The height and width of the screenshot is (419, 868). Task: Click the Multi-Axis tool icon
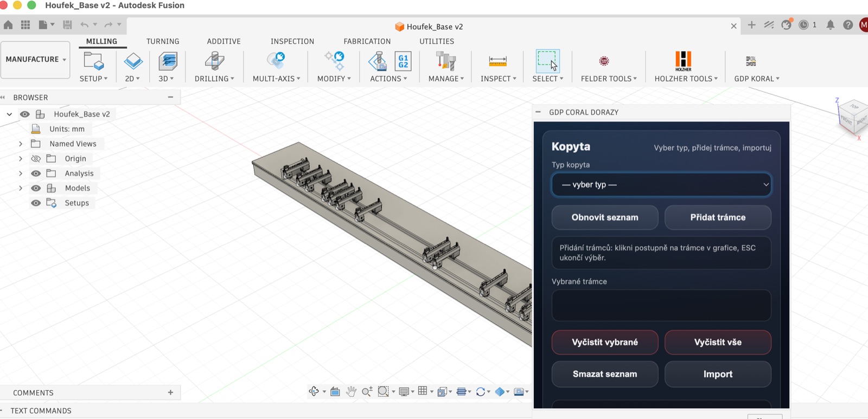point(276,61)
